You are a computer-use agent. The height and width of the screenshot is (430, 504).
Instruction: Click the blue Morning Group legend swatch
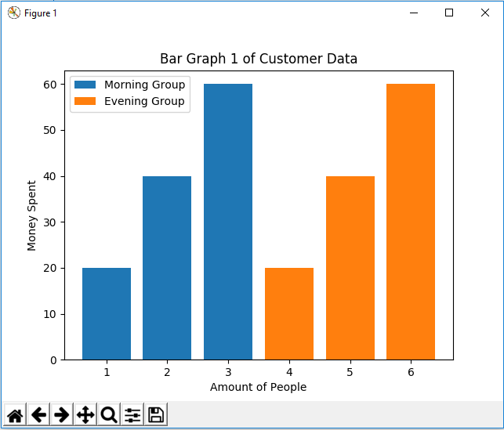(x=85, y=85)
